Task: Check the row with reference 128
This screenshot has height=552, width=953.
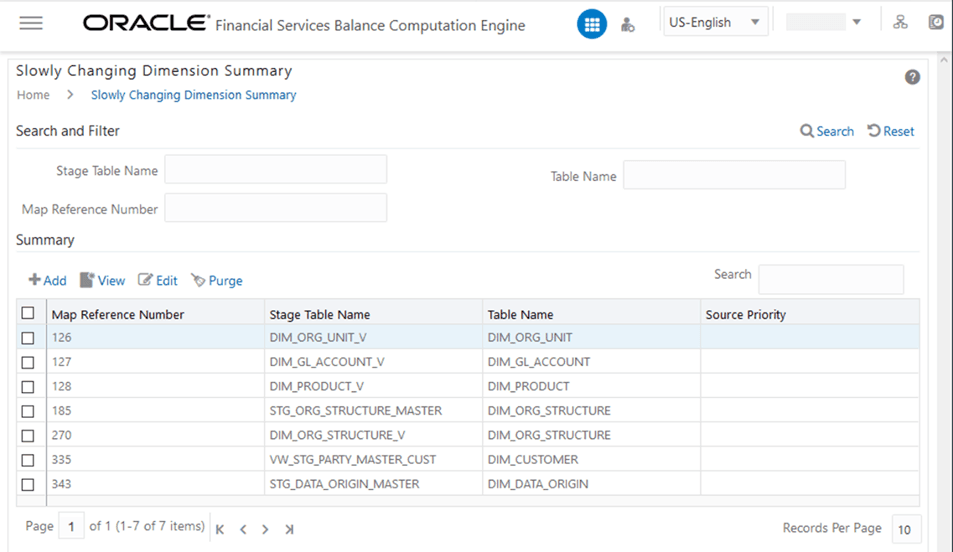Action: coord(28,387)
